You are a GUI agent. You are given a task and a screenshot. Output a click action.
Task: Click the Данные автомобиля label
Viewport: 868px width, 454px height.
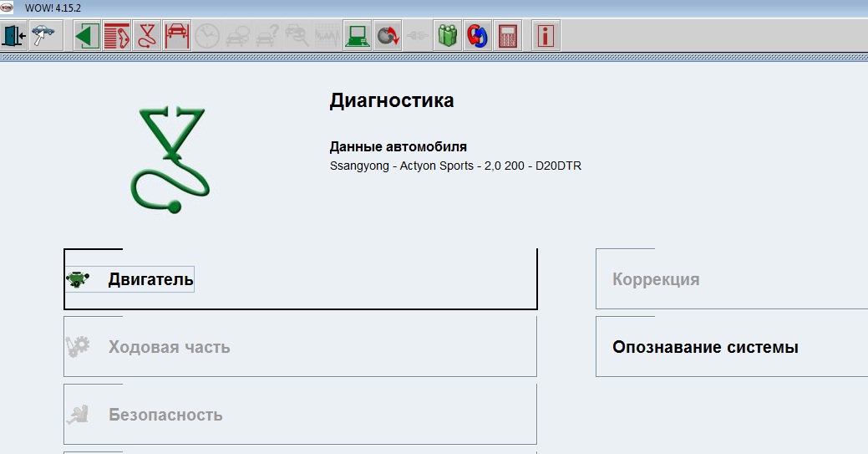coord(398,147)
